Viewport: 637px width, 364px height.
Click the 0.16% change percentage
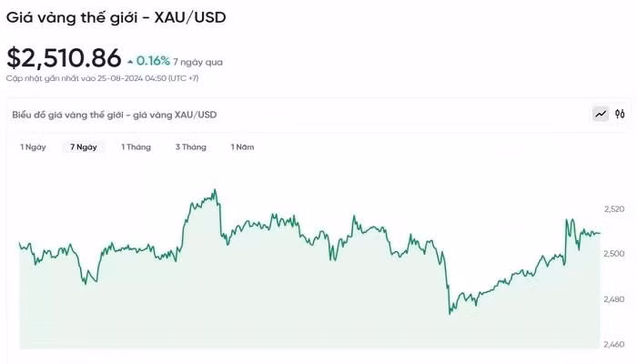coord(154,61)
